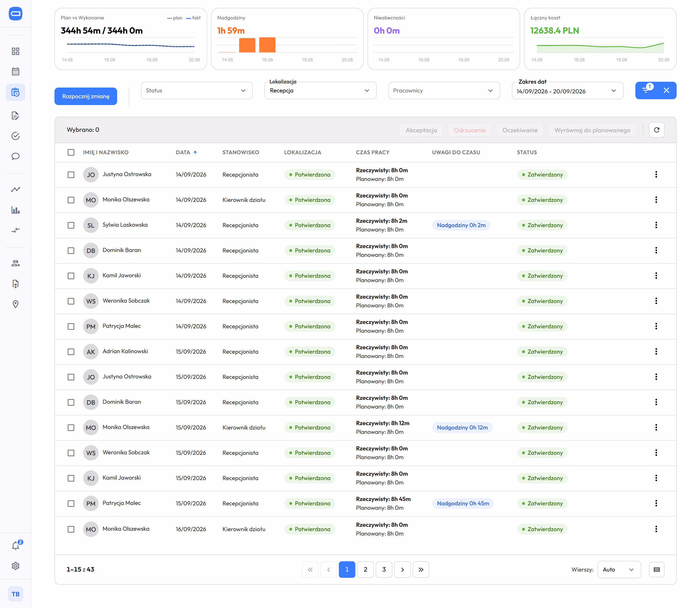Open the employees people icon in sidebar
This screenshot has height=608, width=700.
coord(15,263)
